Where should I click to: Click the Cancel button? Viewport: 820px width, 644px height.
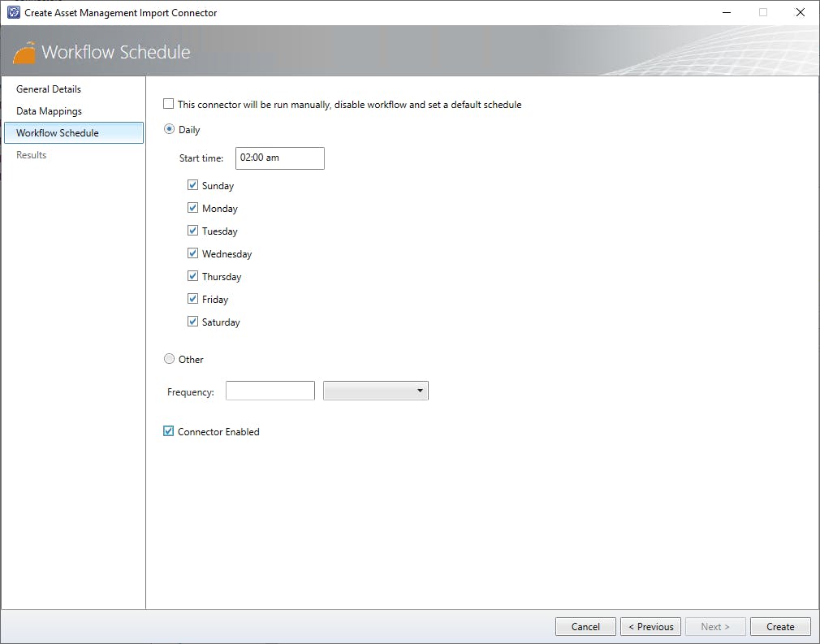pyautogui.click(x=585, y=626)
